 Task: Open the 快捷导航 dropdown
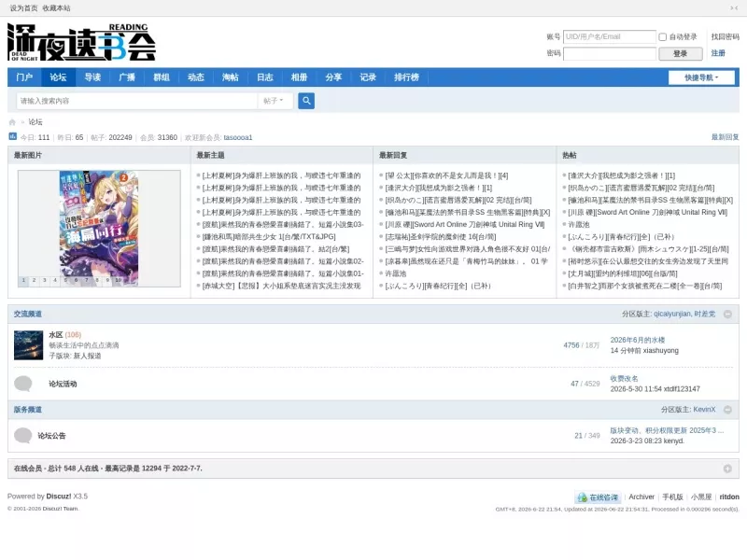pyautogui.click(x=701, y=77)
